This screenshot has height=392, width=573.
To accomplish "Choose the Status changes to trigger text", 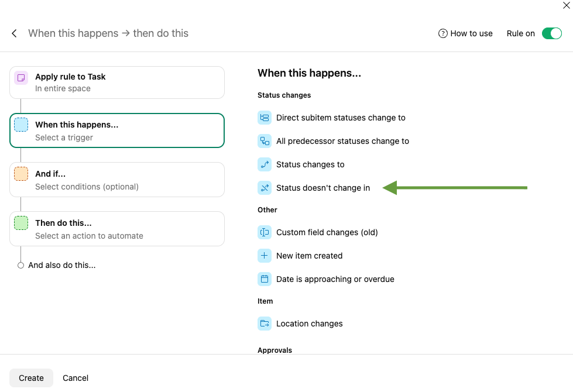I will point(310,164).
